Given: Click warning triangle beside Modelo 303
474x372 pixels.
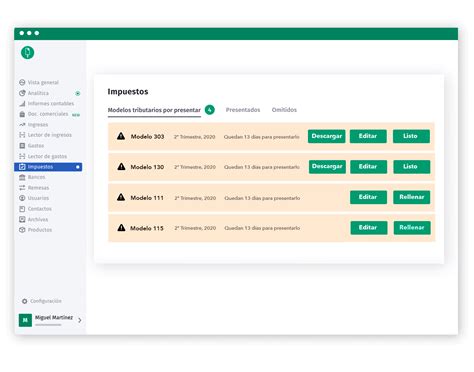Looking at the screenshot, I should pos(121,136).
